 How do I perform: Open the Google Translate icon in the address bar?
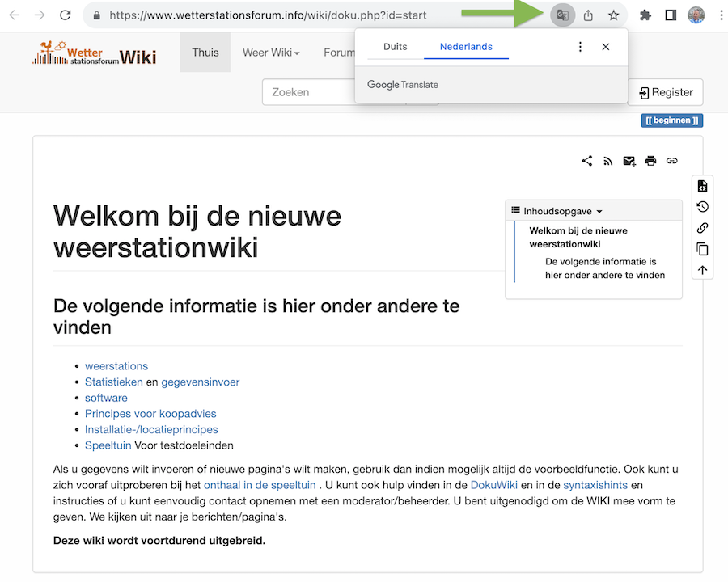562,15
